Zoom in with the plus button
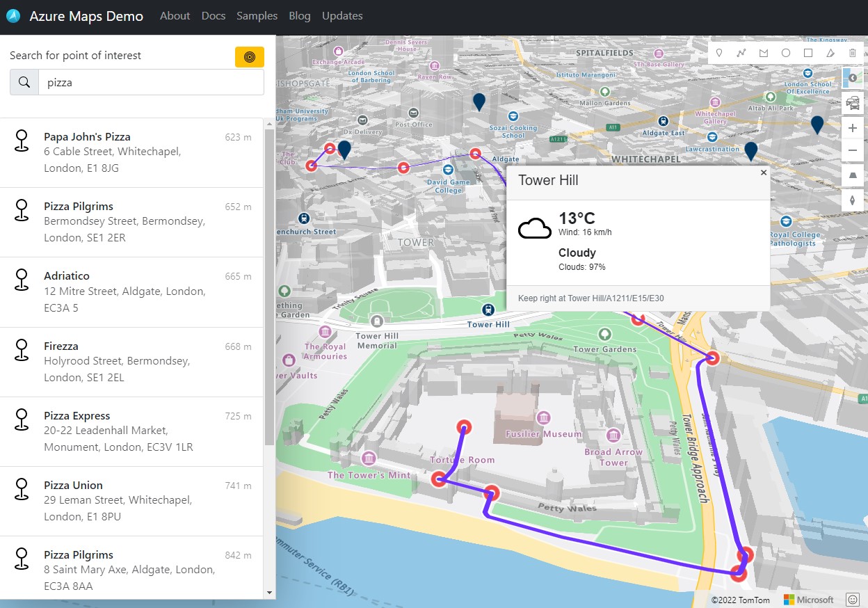Viewport: 868px width, 608px height. click(853, 128)
